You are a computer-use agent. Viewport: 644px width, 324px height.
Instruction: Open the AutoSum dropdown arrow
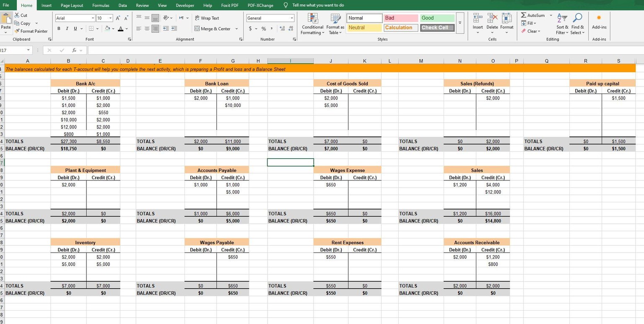pos(551,15)
